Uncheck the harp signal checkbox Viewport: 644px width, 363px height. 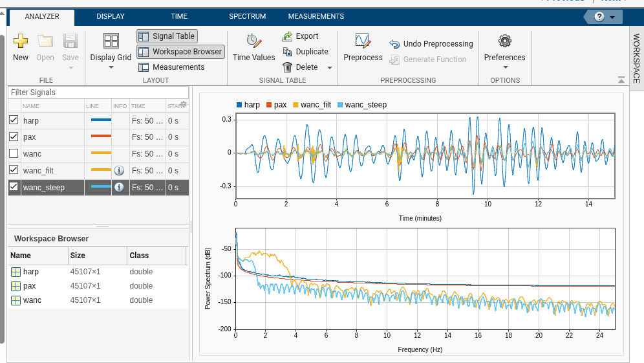14,120
